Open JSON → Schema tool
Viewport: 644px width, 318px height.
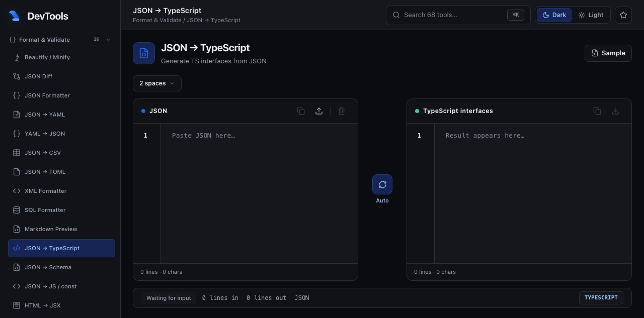click(x=61, y=267)
